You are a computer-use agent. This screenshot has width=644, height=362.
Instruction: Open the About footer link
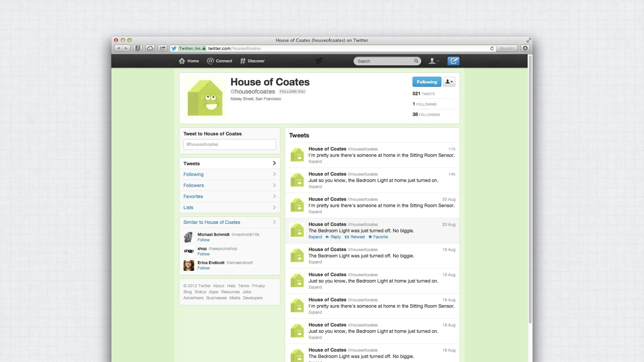pos(219,286)
